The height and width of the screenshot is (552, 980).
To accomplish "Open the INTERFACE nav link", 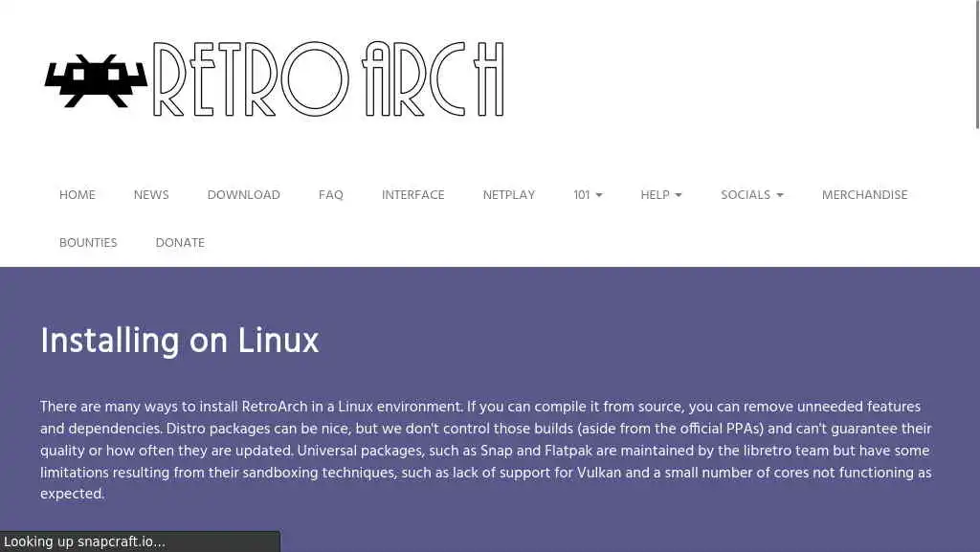I will click(x=413, y=195).
